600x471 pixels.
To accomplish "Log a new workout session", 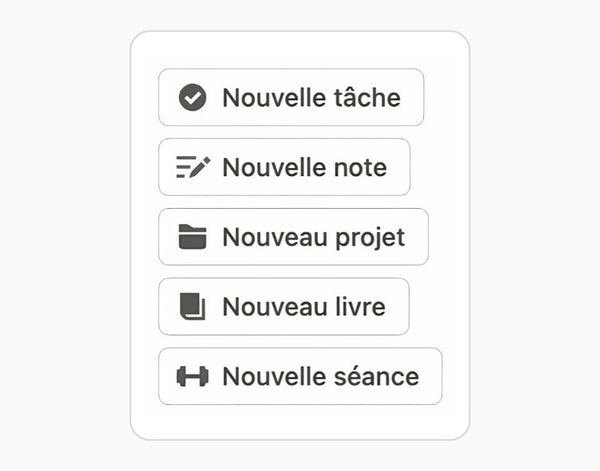I will click(300, 376).
